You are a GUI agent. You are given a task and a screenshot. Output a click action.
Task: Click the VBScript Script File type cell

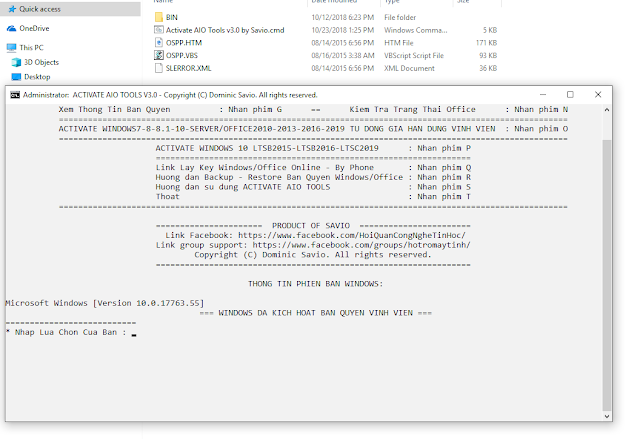(413, 55)
